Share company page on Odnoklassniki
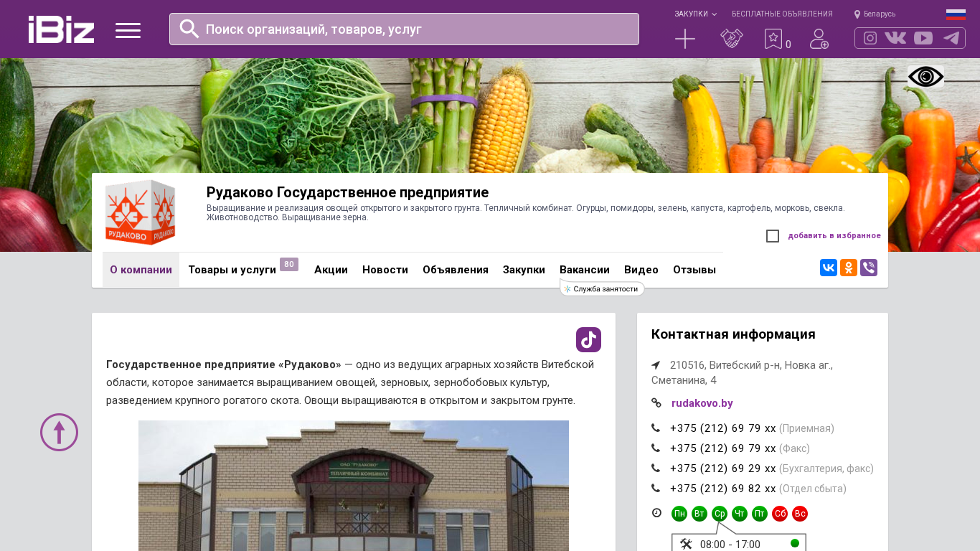 click(x=849, y=268)
